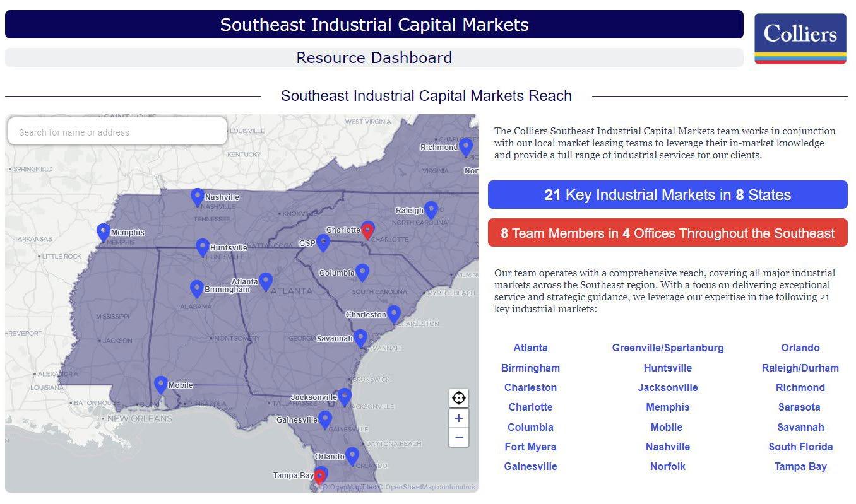856x504 pixels.
Task: Open Jacksonville in the markets list
Action: 668,387
